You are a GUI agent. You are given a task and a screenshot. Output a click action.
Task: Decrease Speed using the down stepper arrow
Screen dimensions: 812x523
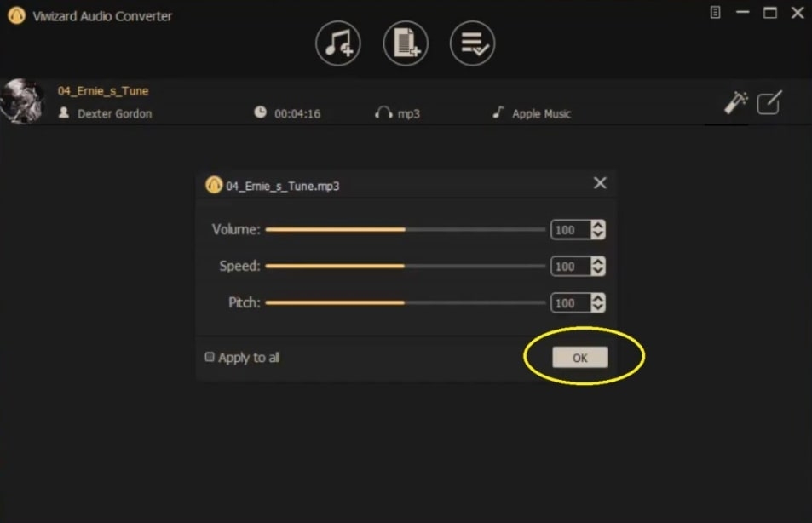598,272
